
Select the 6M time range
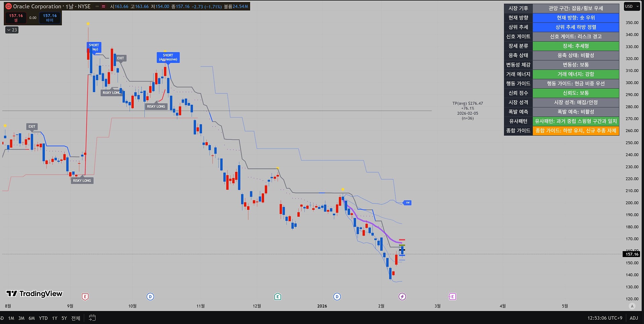(x=32, y=318)
